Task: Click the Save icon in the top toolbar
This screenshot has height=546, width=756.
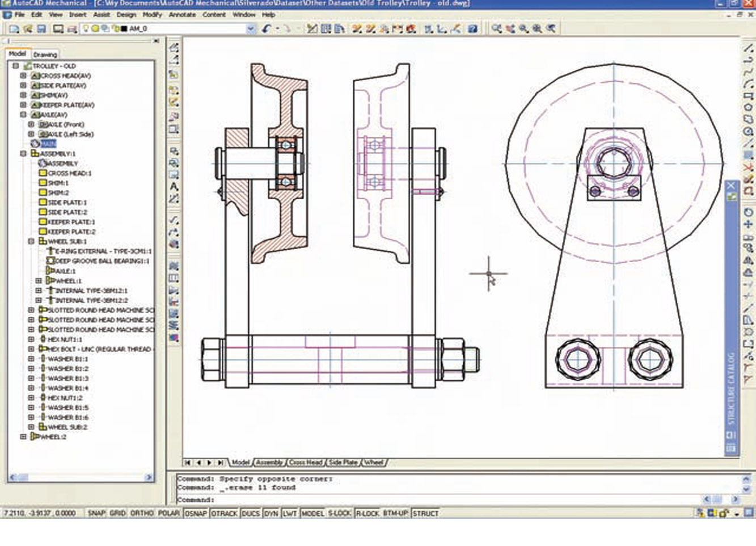Action: click(41, 28)
